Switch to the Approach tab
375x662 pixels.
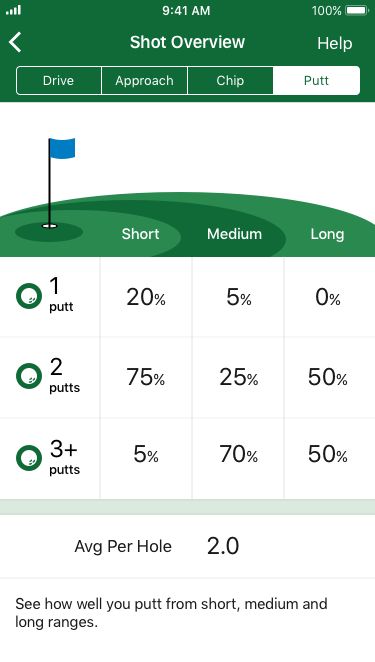pos(144,80)
